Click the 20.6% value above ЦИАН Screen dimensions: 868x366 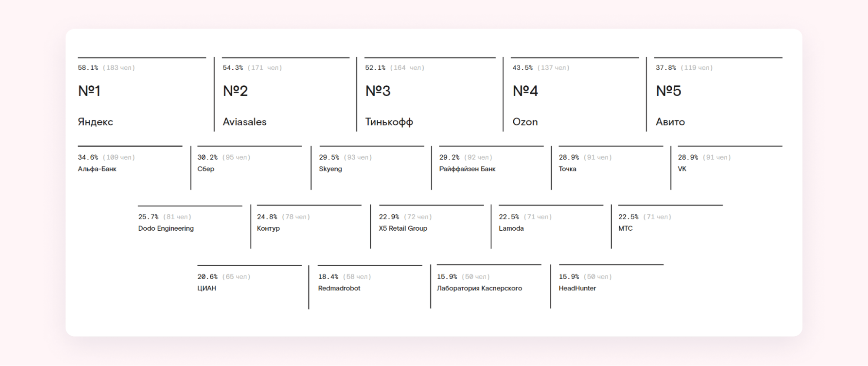pos(208,277)
